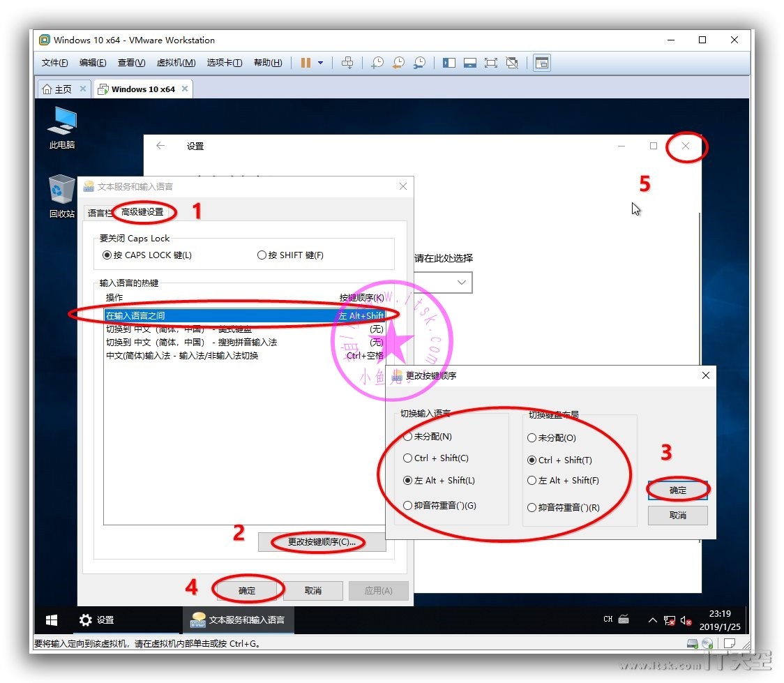Click the console view toolbar icon
This screenshot has height=683, width=784.
(x=542, y=63)
